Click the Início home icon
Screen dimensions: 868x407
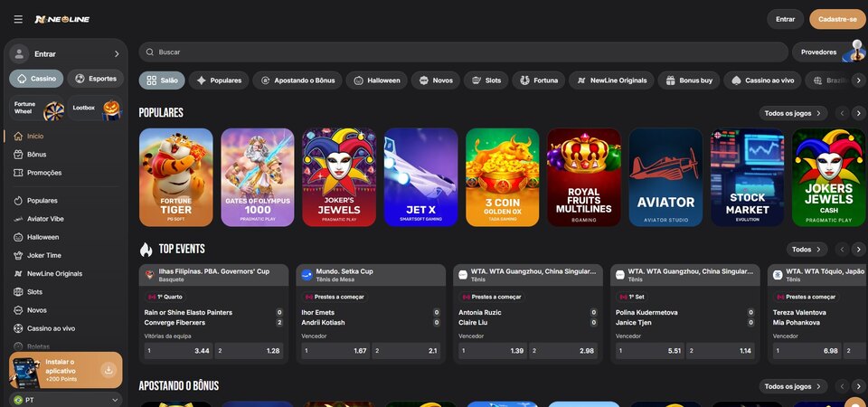[18, 137]
